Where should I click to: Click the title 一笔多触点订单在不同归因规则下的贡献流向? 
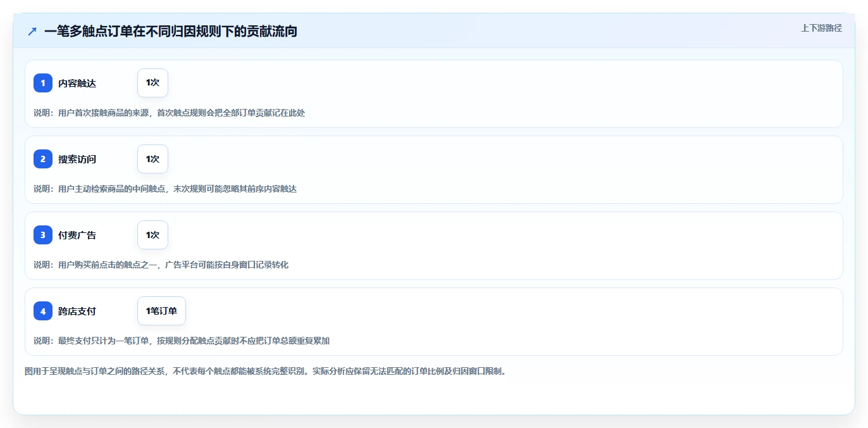pyautogui.click(x=171, y=31)
